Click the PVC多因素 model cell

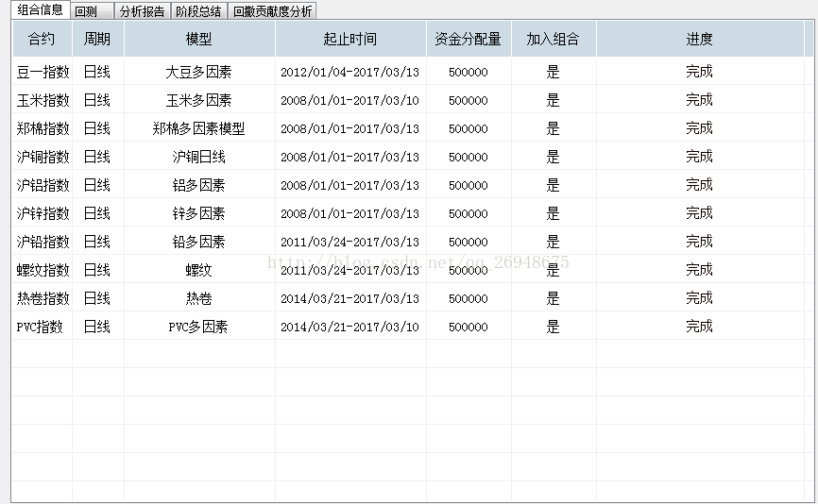(198, 327)
